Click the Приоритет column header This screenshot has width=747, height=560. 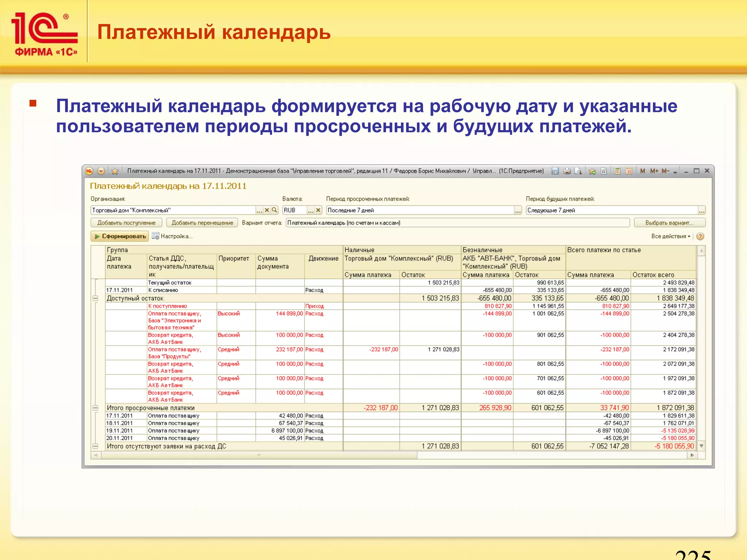(236, 266)
